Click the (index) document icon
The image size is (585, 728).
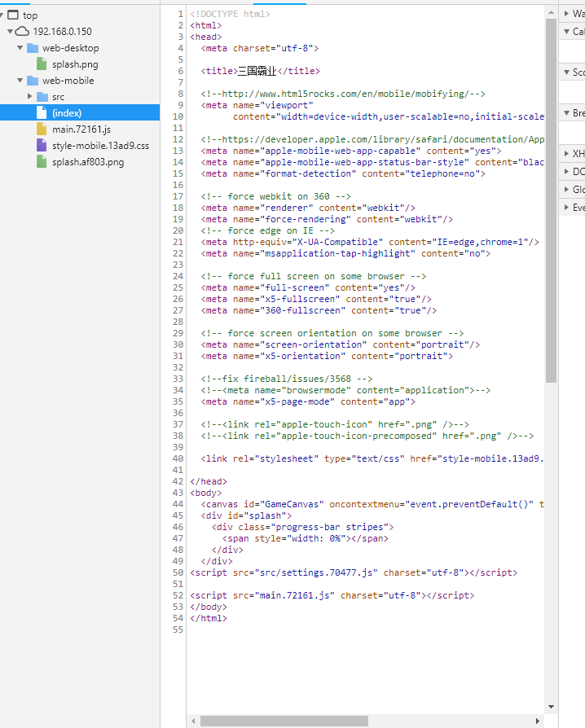click(x=42, y=113)
